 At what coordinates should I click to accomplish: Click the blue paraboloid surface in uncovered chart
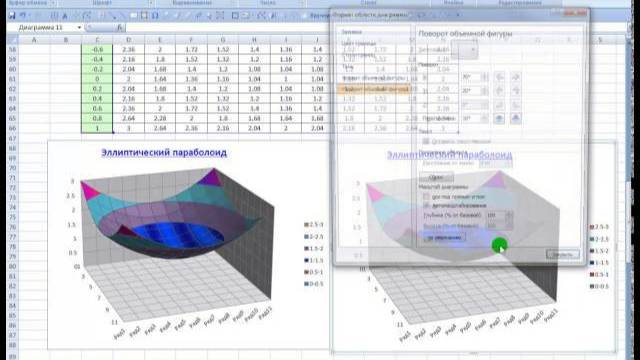tap(178, 236)
